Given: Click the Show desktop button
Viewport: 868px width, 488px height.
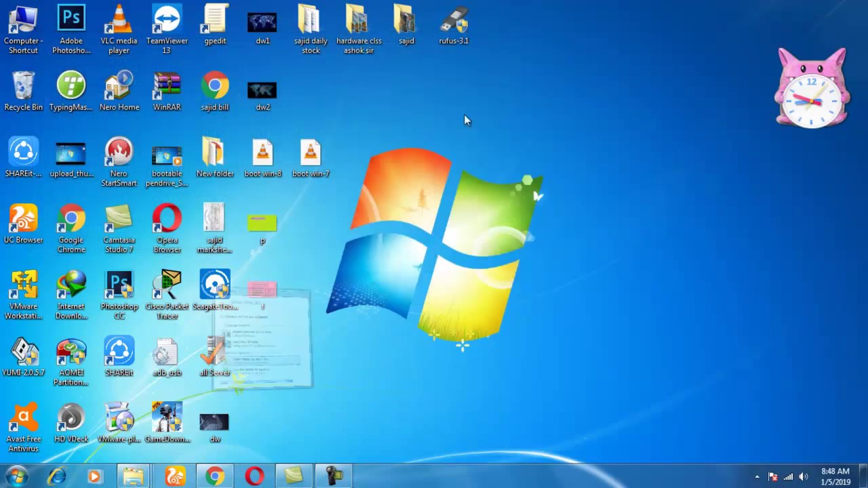Looking at the screenshot, I should 863,476.
